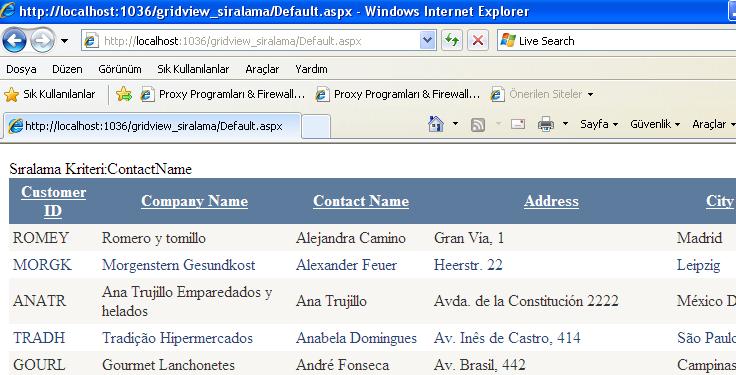The height and width of the screenshot is (375, 736).
Task: Click the Tradição Hipermercados company cell
Action: pyautogui.click(x=177, y=338)
